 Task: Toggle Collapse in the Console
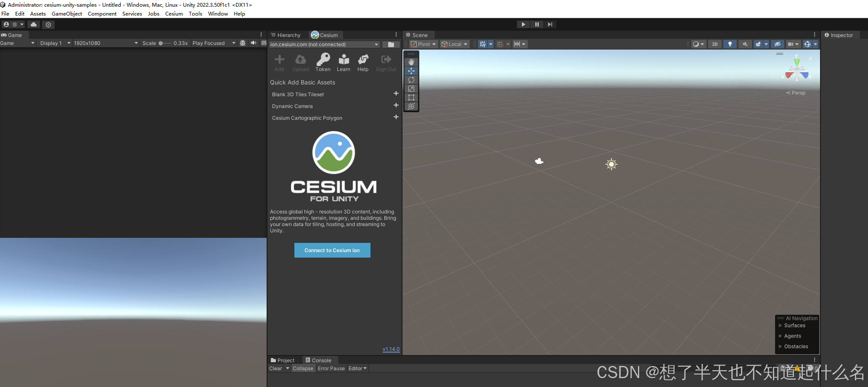tap(303, 369)
